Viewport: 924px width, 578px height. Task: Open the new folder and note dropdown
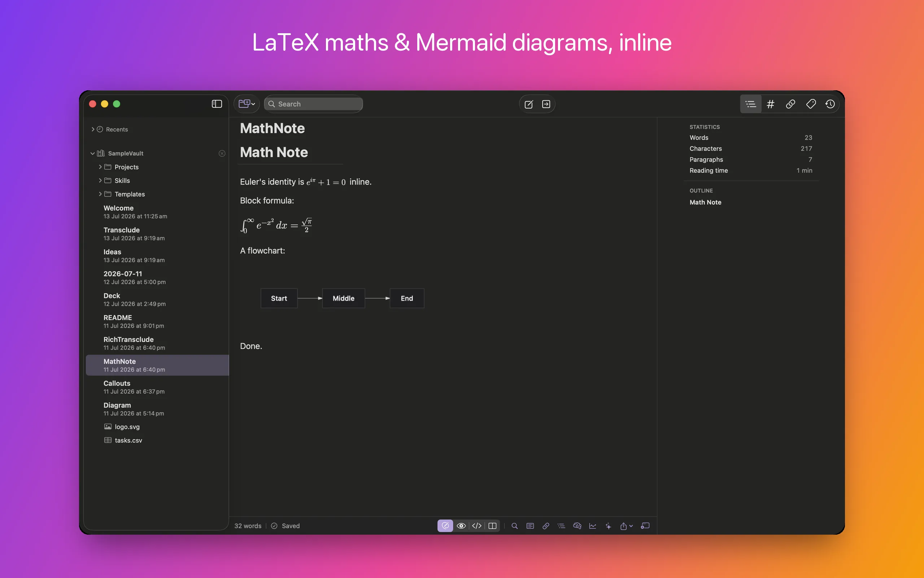coord(247,104)
